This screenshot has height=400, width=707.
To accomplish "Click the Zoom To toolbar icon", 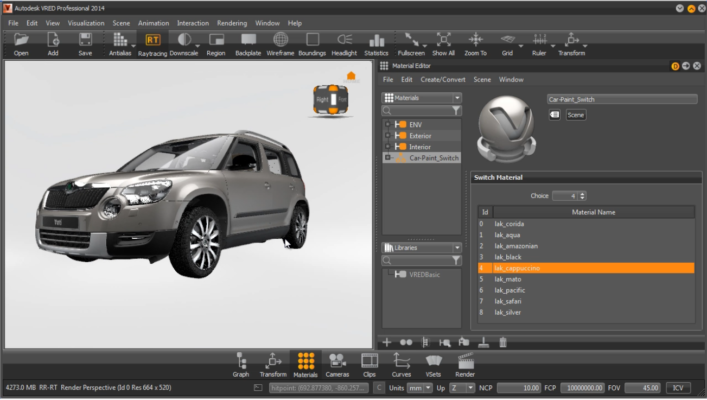I will 476,44.
